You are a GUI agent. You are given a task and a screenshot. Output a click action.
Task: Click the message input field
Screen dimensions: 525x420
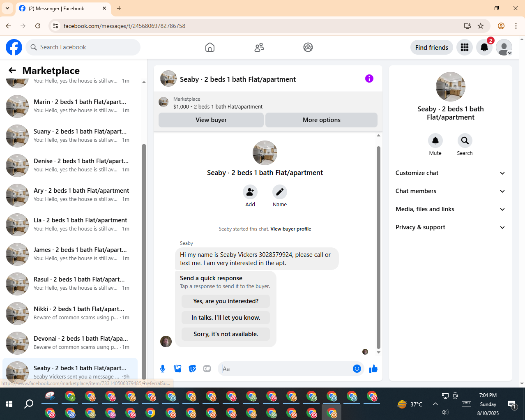click(286, 369)
